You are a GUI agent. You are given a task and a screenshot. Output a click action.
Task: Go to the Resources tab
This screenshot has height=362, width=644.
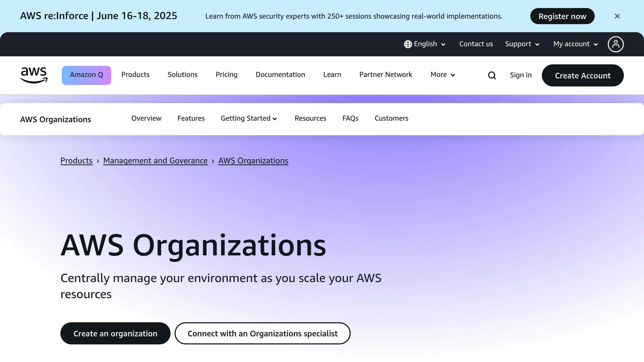coord(310,118)
